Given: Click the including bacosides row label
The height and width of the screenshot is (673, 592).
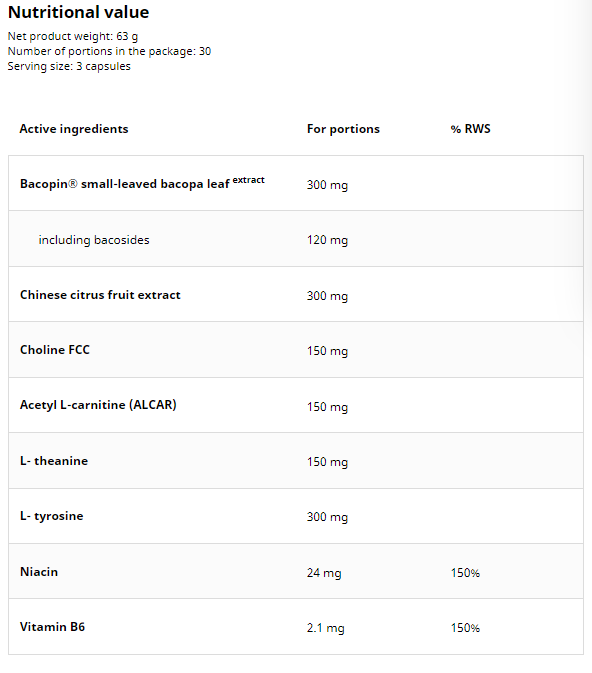Looking at the screenshot, I should (94, 240).
